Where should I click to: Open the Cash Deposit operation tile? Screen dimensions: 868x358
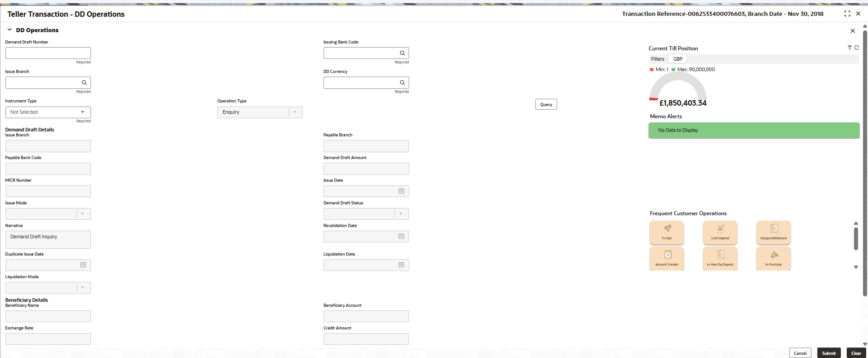(x=720, y=232)
